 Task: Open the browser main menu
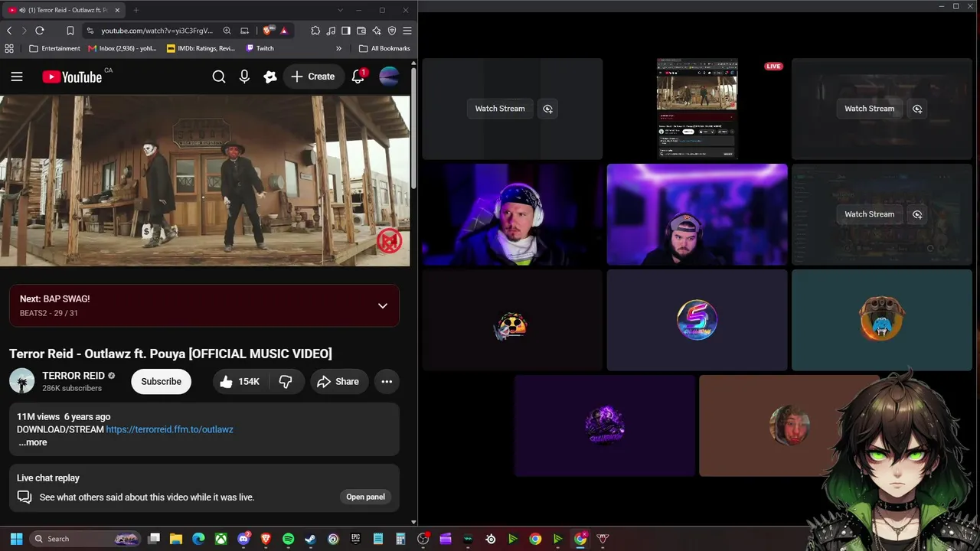pos(407,31)
